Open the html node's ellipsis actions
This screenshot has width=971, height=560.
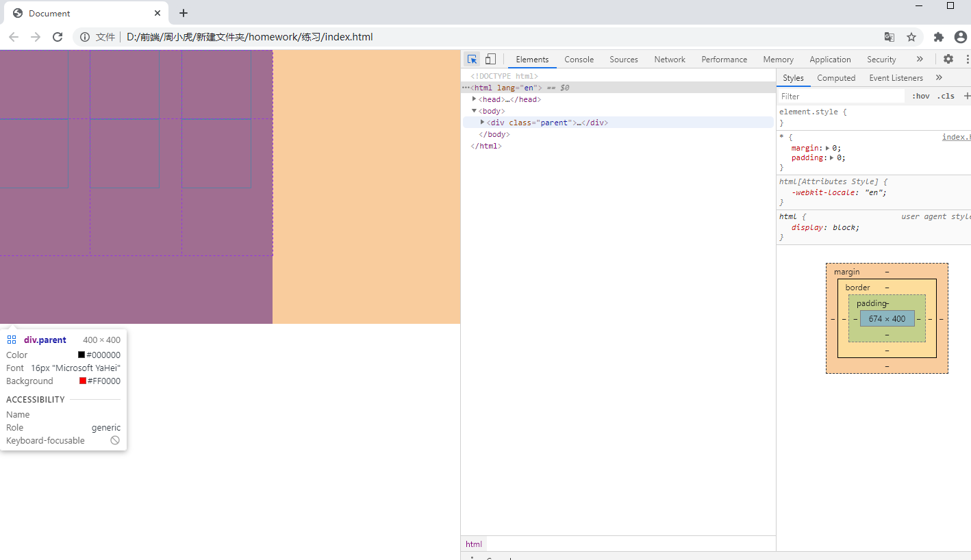pos(466,88)
